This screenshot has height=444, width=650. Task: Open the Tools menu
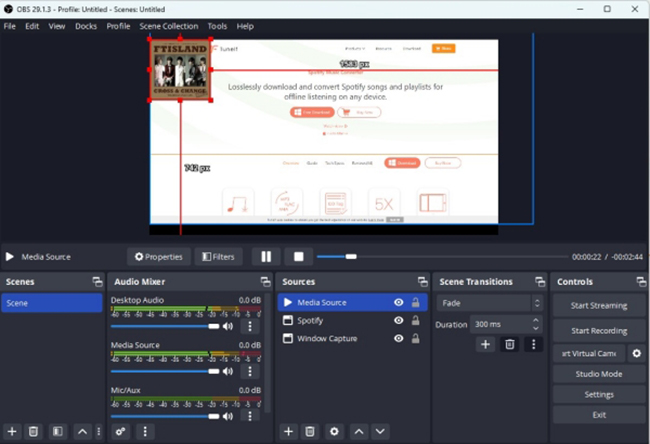(217, 26)
